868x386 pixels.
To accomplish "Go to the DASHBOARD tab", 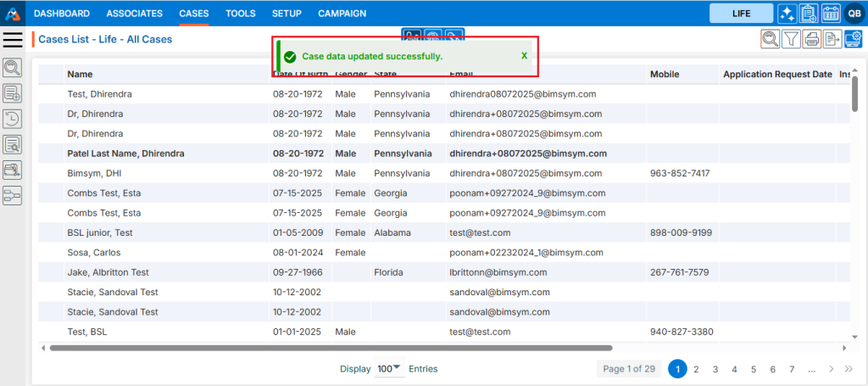I will [x=62, y=14].
